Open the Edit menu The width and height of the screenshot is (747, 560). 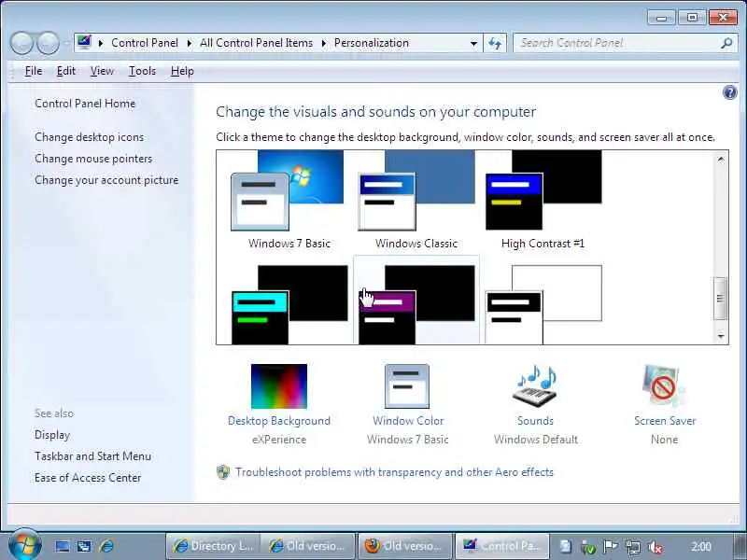(x=65, y=71)
